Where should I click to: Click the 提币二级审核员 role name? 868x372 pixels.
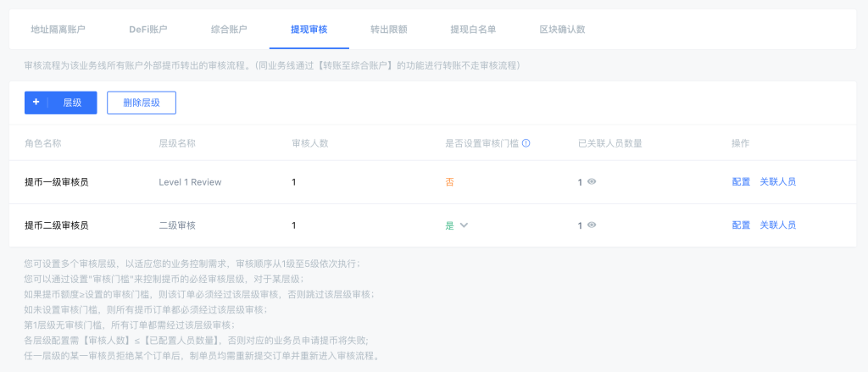pyautogui.click(x=57, y=225)
